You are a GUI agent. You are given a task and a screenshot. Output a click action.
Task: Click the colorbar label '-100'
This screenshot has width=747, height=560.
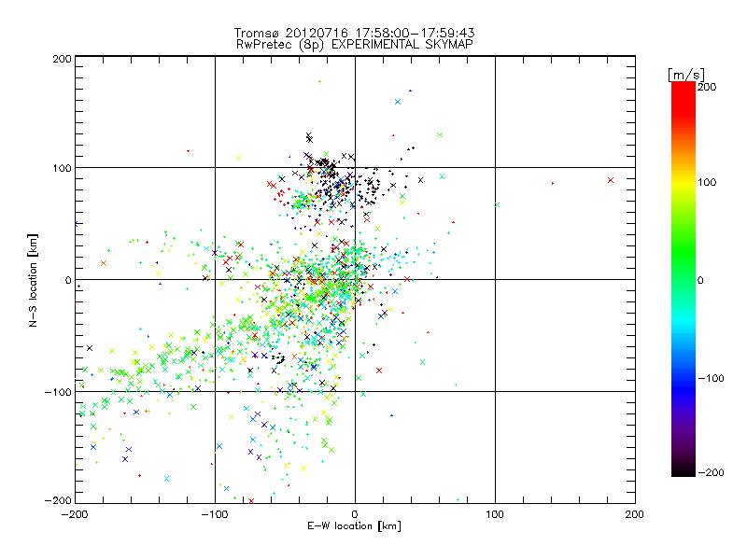pyautogui.click(x=712, y=379)
